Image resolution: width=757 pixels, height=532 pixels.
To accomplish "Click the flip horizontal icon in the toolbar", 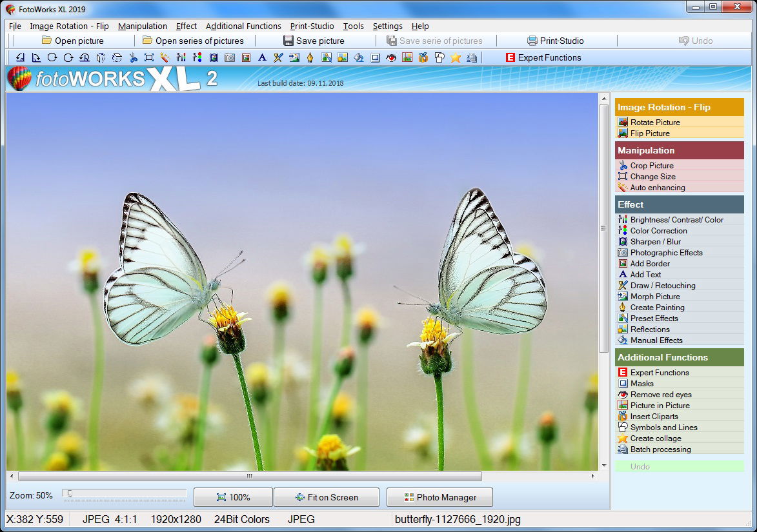I will tap(101, 58).
